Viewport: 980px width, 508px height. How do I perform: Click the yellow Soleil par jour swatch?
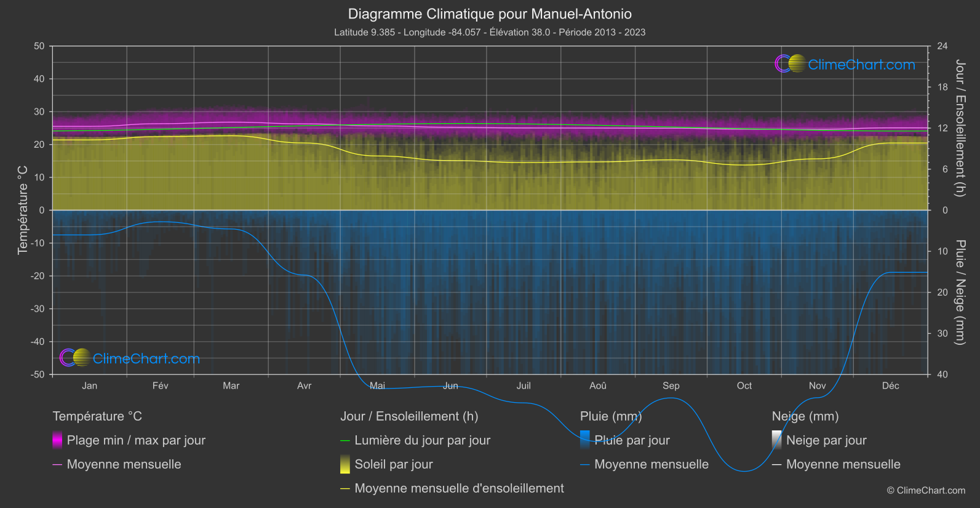point(345,464)
